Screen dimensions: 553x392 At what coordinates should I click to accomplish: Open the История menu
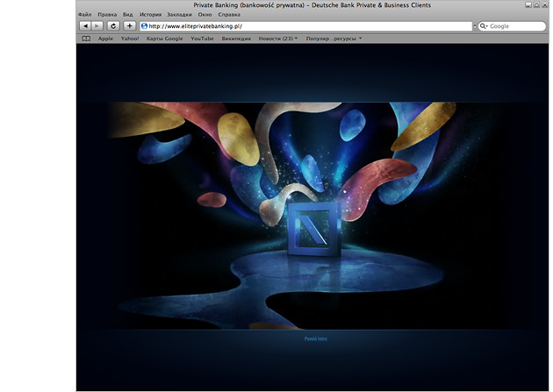point(150,15)
